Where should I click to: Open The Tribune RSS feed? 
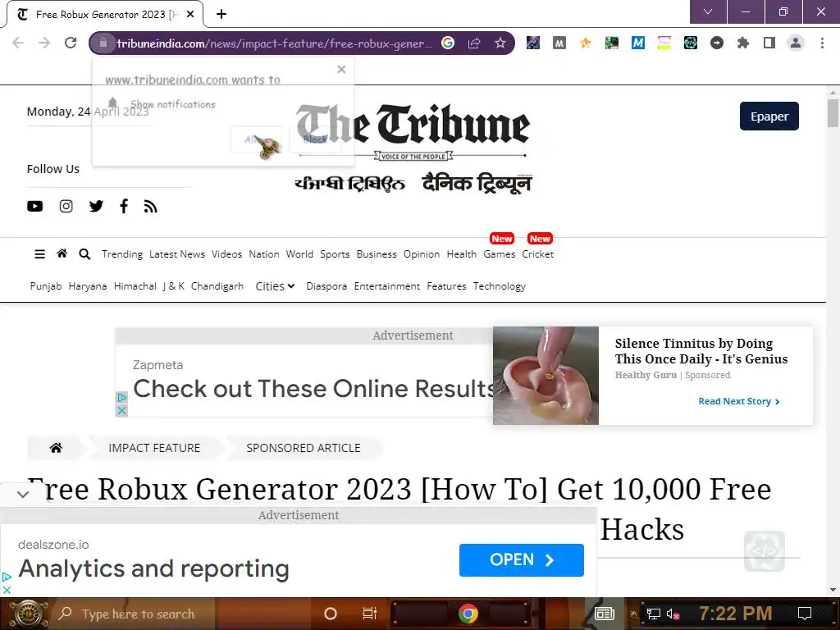click(151, 206)
